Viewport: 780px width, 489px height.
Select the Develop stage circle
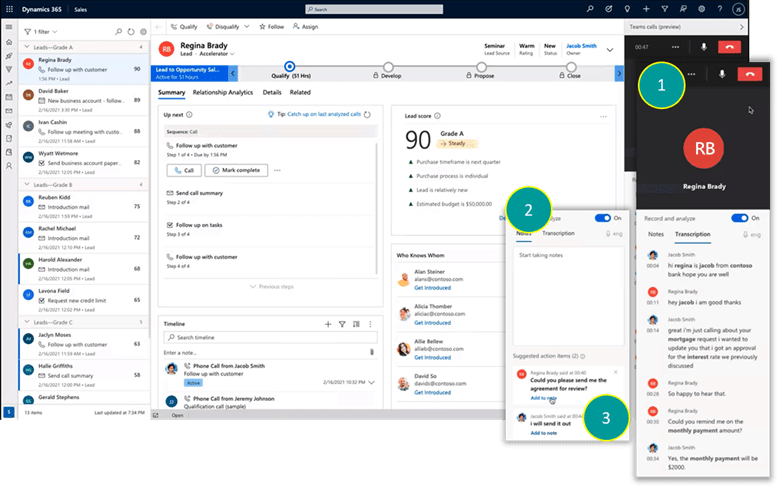click(389, 67)
